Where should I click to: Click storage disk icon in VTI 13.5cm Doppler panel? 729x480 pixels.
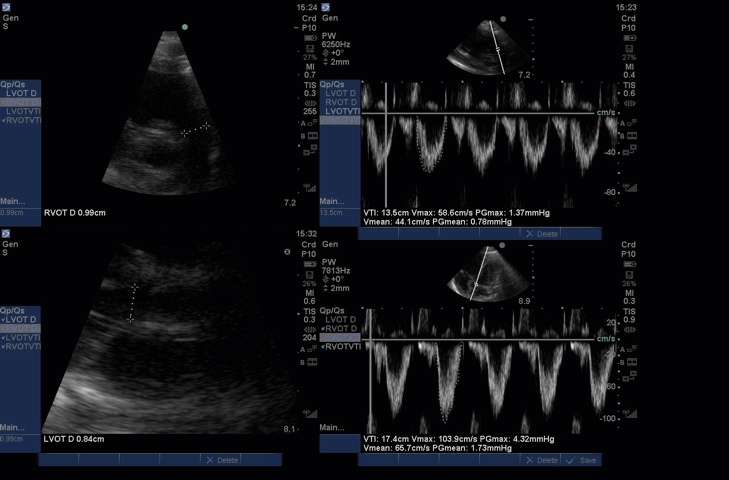point(629,48)
